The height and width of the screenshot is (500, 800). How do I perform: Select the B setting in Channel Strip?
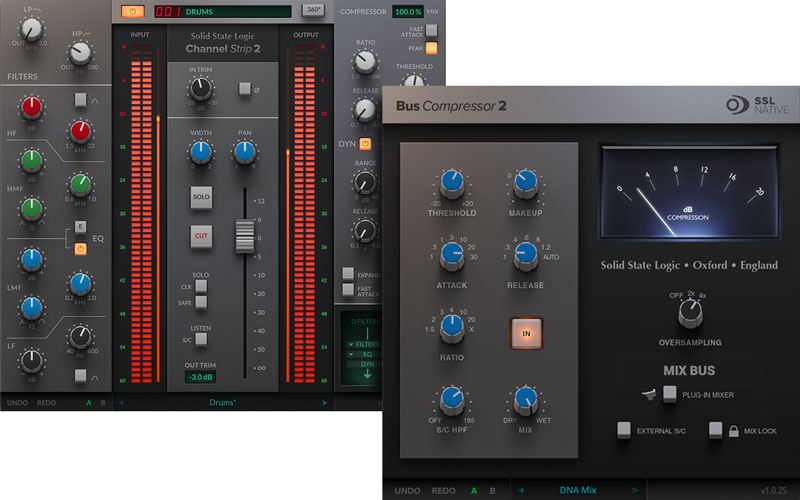point(103,403)
